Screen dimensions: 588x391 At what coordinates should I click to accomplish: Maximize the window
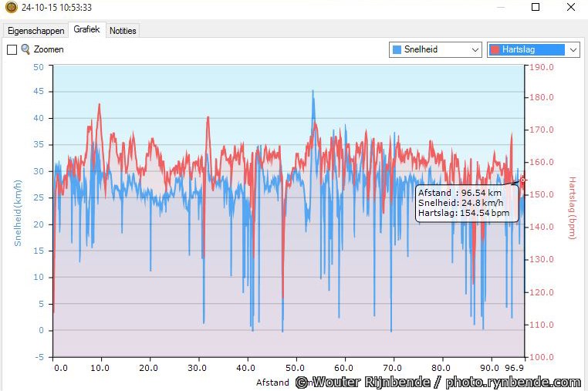click(x=536, y=8)
